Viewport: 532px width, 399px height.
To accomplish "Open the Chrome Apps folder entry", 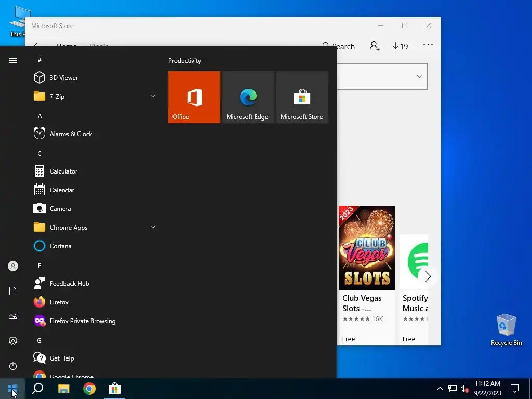I will [x=95, y=228].
